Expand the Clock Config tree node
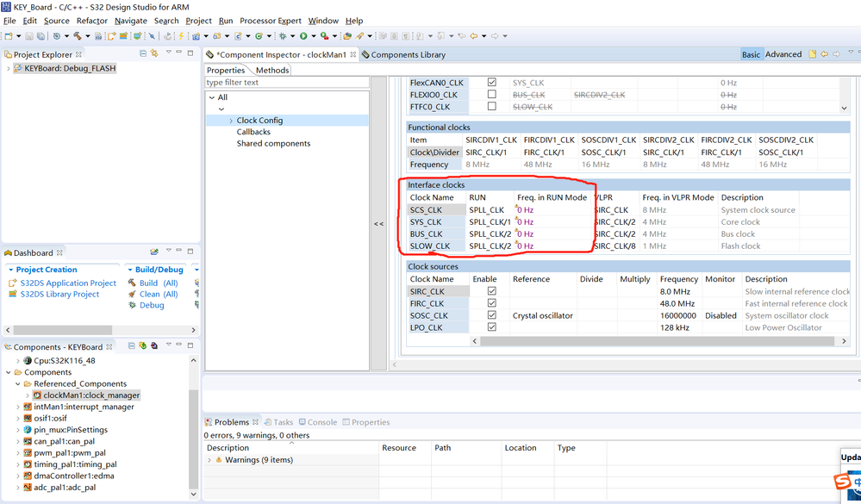Screen dimensions: 861x504 [x=231, y=121]
